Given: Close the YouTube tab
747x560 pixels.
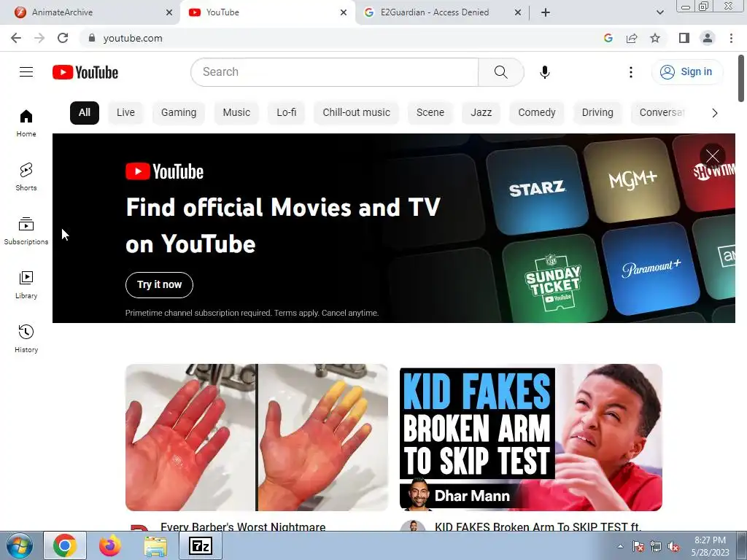Looking at the screenshot, I should (344, 12).
